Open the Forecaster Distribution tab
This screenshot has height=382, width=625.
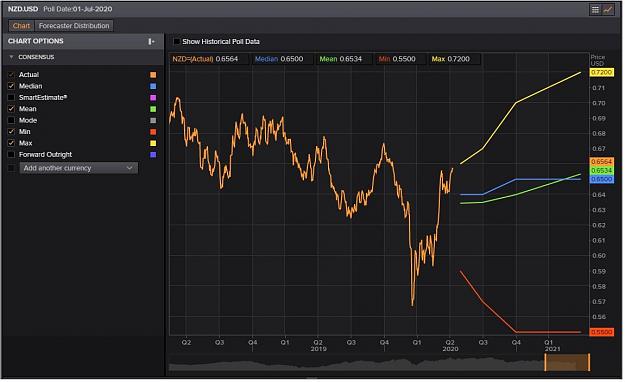(74, 26)
